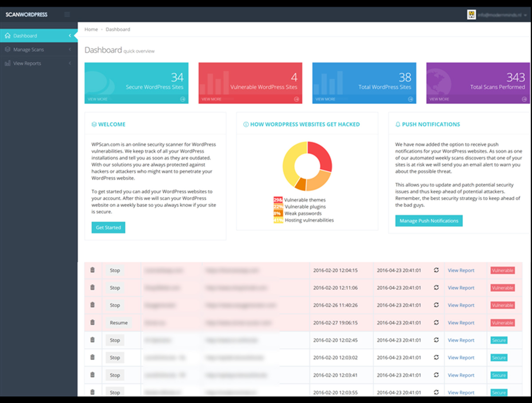Open Manage Push Notifications
The image size is (532, 403).
pyautogui.click(x=429, y=221)
